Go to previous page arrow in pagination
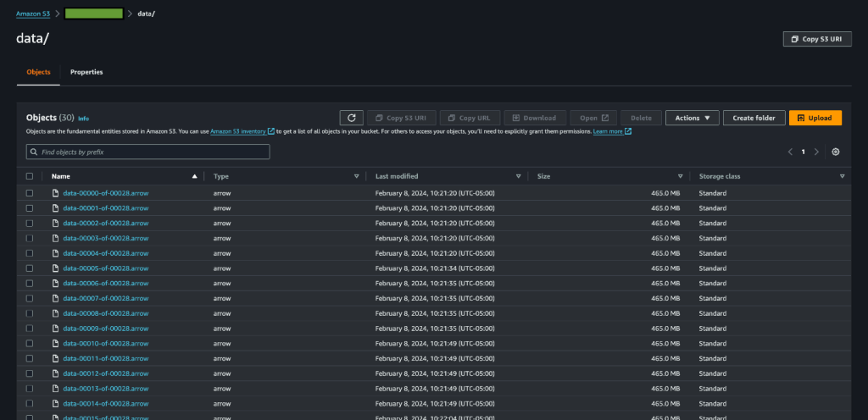This screenshot has height=420, width=868. click(790, 152)
